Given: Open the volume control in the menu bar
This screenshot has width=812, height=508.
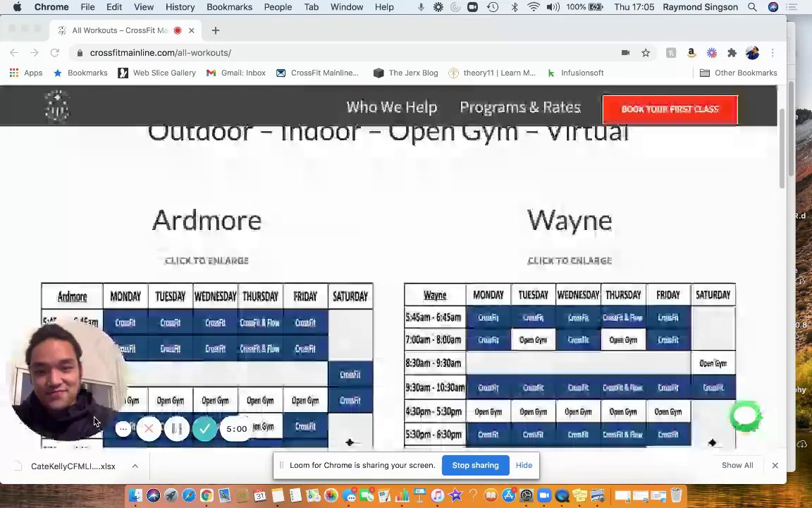Looking at the screenshot, I should pos(553,7).
